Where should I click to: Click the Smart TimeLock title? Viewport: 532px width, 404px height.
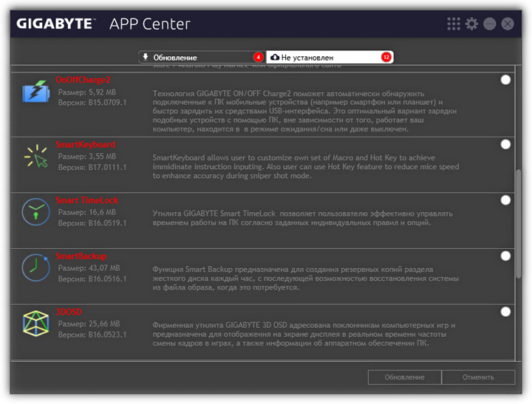(87, 200)
